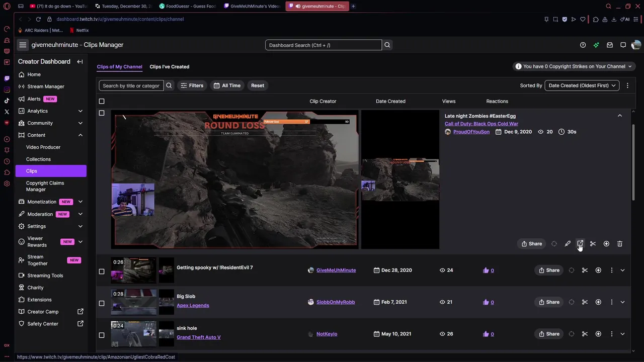Click scissors icon on Getting spooky row
Viewport: 644px width, 362px height.
585,270
